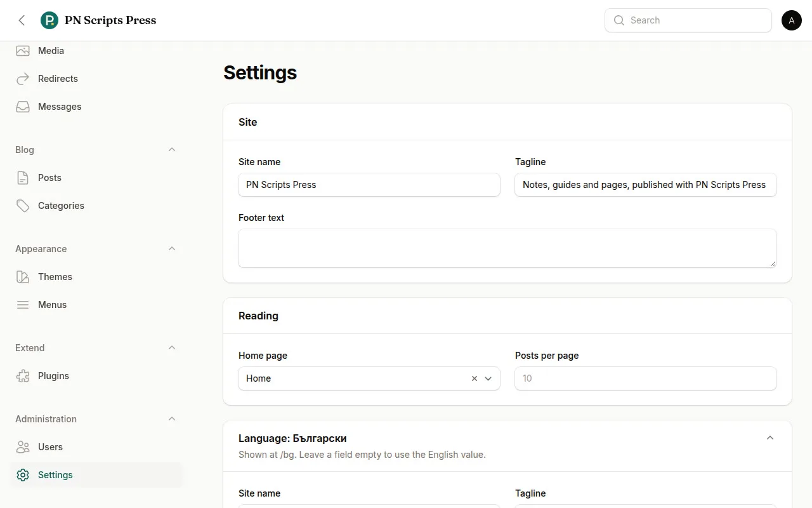Click the Redirects arrow icon
Screen dimensions: 812x508
tap(23, 79)
